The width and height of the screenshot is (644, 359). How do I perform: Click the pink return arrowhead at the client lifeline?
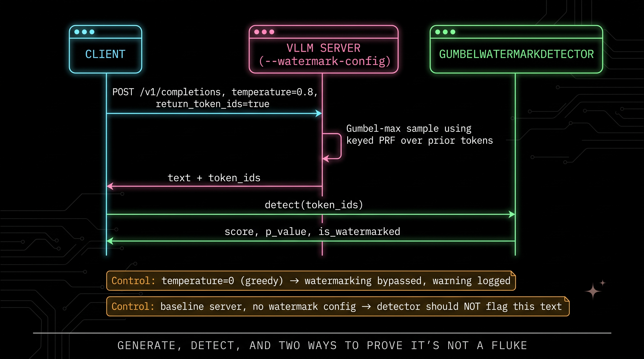click(110, 186)
